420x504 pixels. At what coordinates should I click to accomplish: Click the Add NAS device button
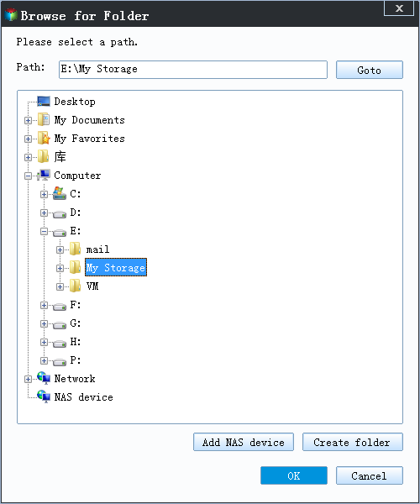click(x=244, y=442)
